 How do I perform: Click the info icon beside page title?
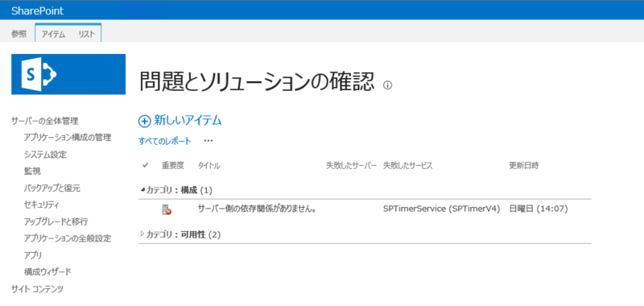(x=387, y=85)
